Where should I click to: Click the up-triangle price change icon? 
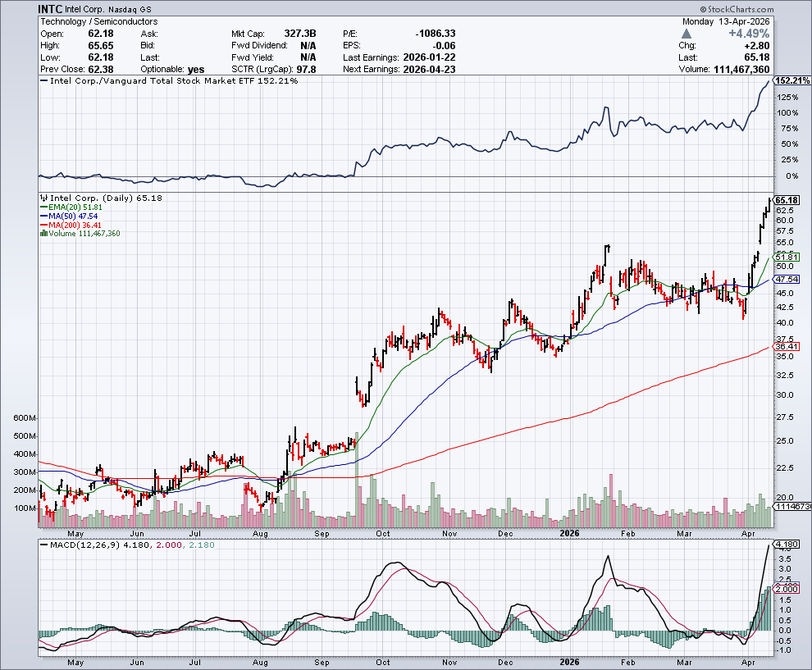(687, 34)
